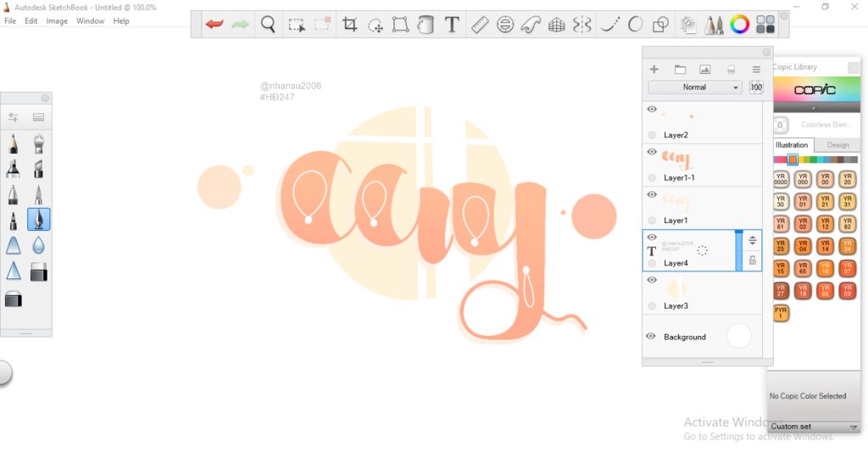The height and width of the screenshot is (464, 868).
Task: Select the Crop tool in toolbar
Action: click(350, 25)
